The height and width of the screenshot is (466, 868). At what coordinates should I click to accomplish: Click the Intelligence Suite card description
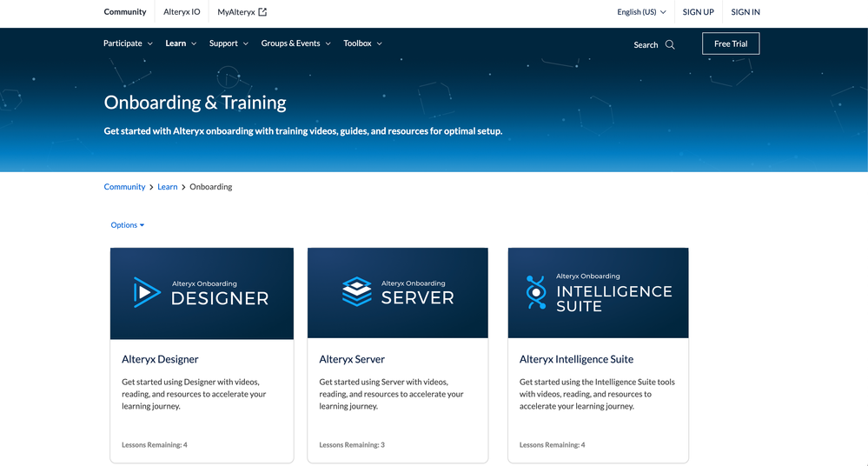[x=597, y=394]
